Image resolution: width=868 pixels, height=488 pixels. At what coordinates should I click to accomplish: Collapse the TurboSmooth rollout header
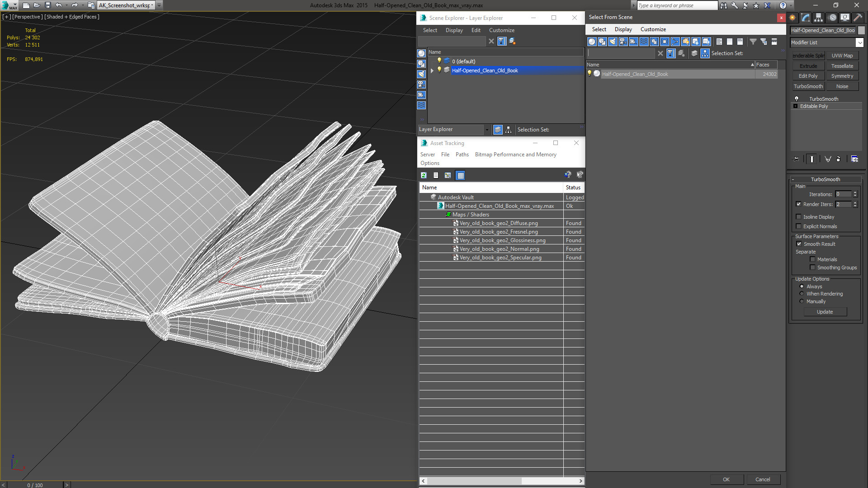[826, 179]
